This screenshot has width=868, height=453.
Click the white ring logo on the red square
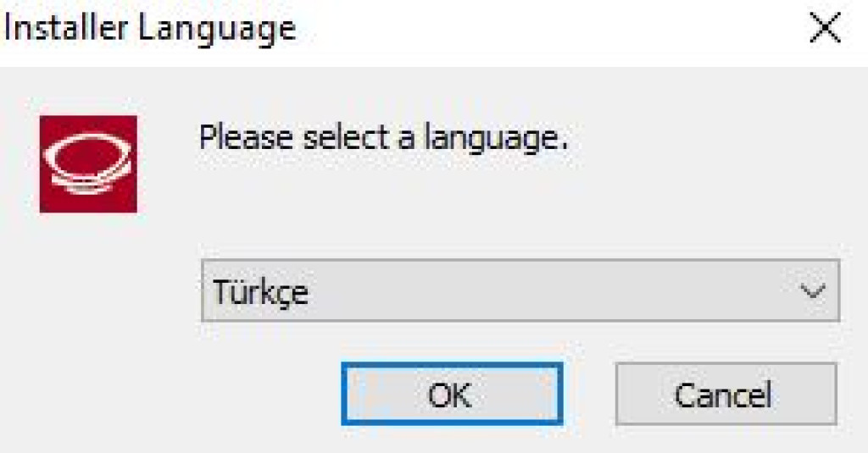(x=88, y=163)
